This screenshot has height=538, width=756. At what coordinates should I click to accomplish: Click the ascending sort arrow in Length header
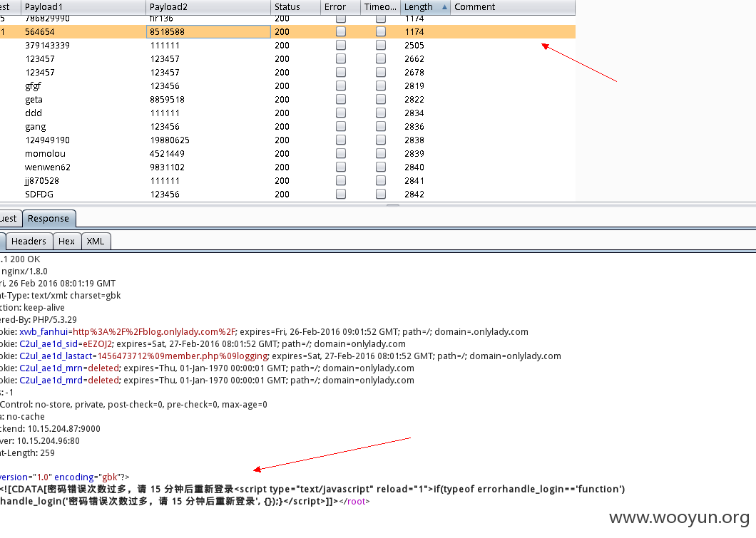(444, 6)
